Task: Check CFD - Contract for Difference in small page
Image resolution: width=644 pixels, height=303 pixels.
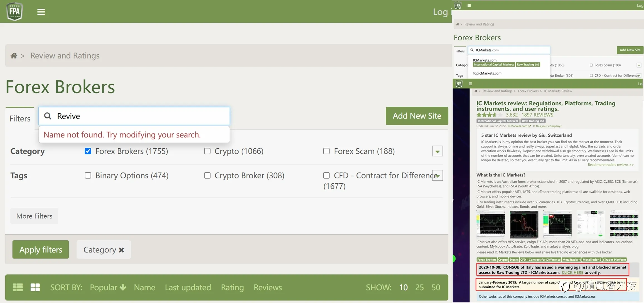Action: 591,76
